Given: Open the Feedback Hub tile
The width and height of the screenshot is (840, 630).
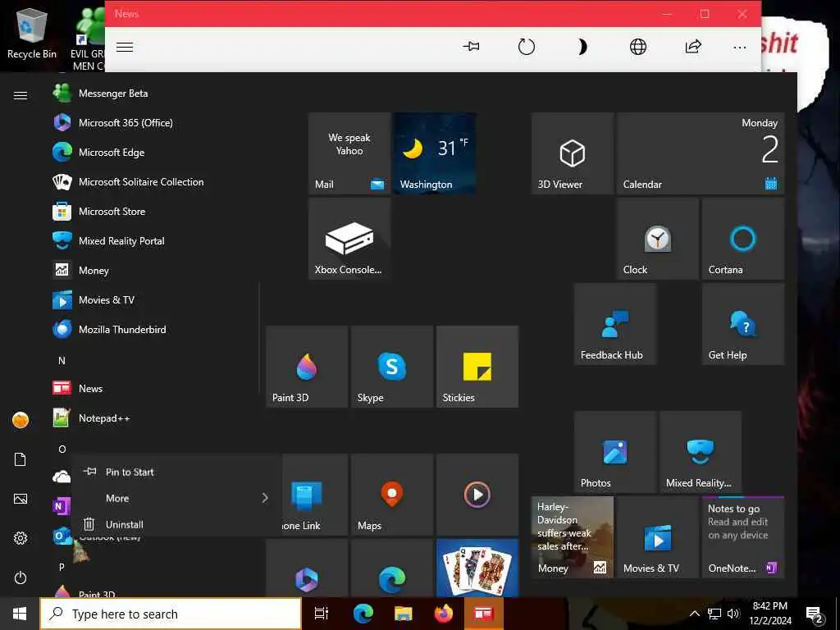Looking at the screenshot, I should 615,324.
